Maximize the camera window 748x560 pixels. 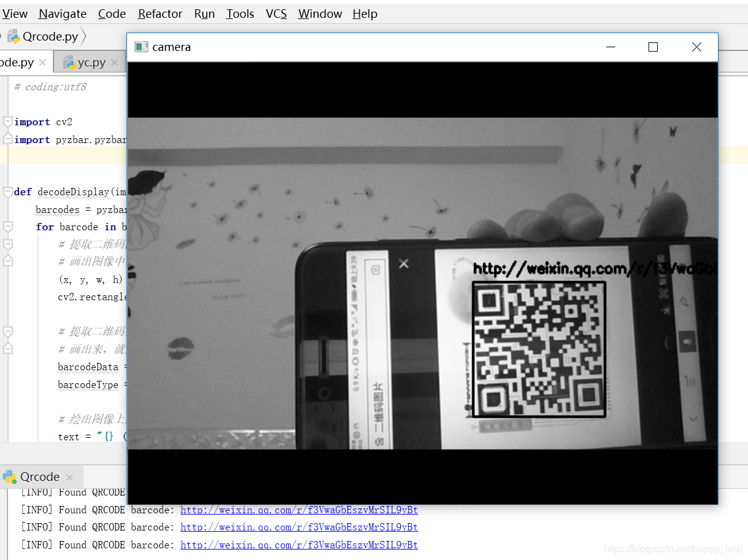(x=653, y=47)
